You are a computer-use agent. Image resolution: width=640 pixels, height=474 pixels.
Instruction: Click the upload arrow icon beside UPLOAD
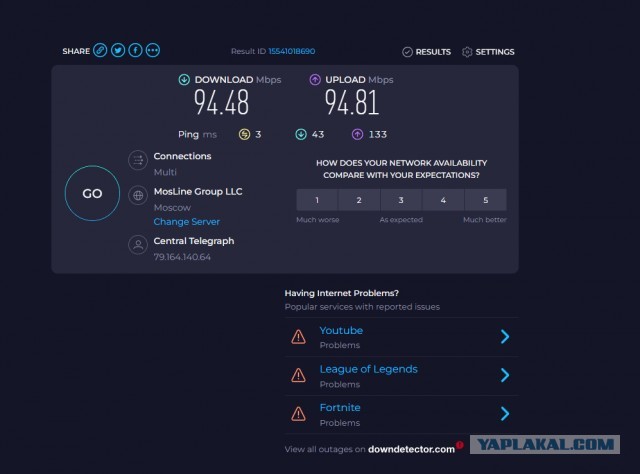click(315, 80)
